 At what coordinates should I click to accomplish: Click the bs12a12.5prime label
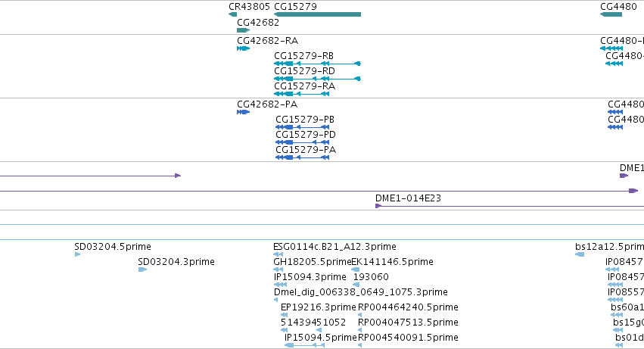click(609, 247)
